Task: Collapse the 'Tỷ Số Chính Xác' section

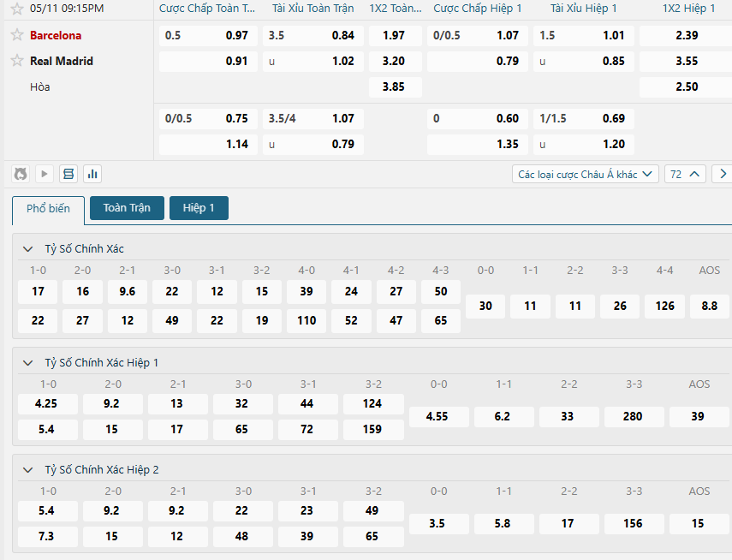Action: 27,249
